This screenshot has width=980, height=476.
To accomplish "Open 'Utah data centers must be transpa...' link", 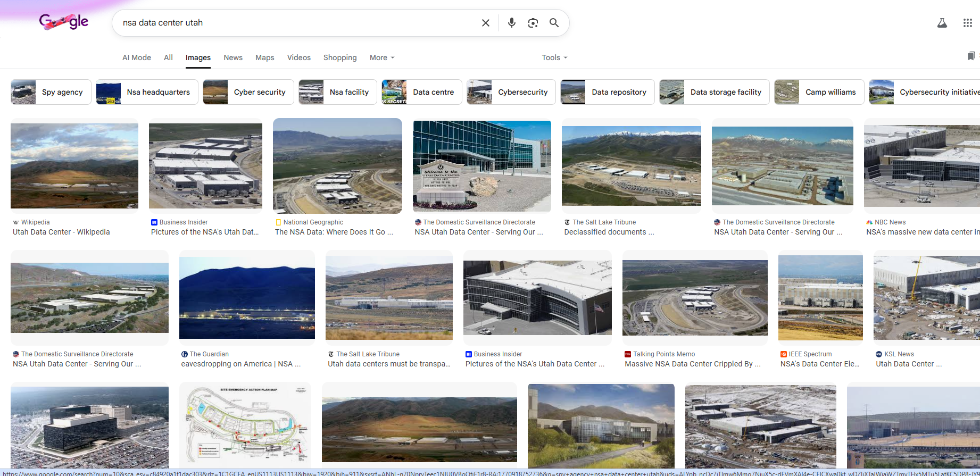I will click(389, 364).
